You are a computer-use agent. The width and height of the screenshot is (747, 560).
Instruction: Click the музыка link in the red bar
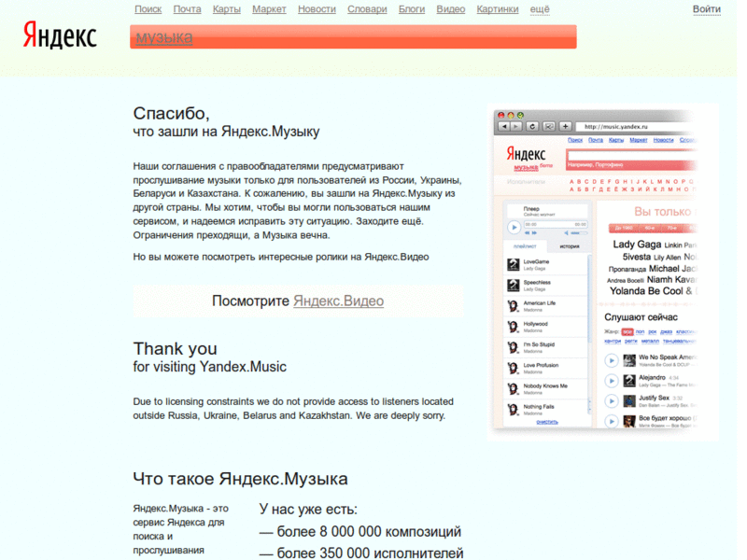164,37
